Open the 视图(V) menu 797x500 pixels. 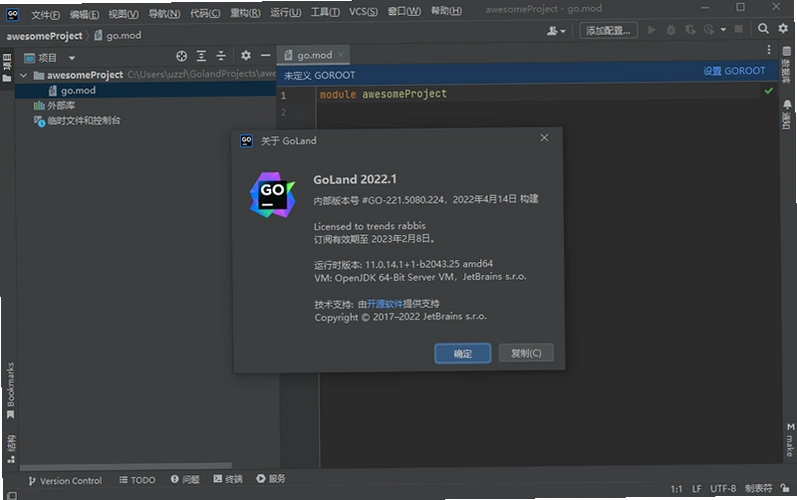click(x=124, y=14)
